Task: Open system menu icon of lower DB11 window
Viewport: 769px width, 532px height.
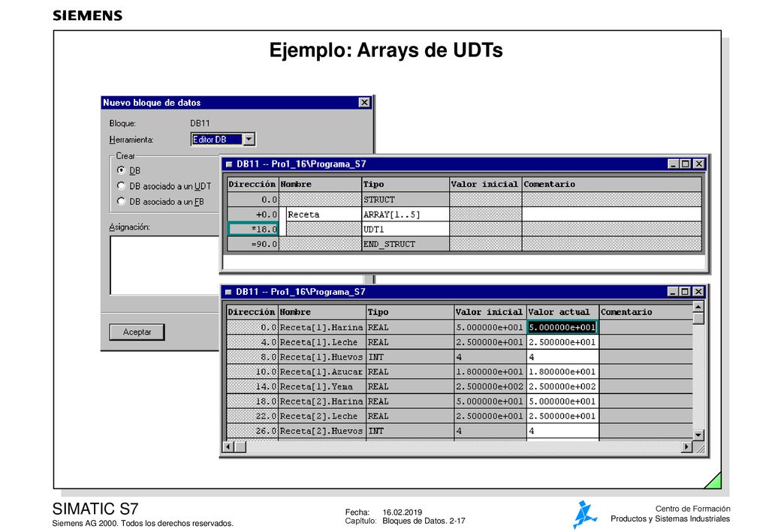Action: pos(228,292)
